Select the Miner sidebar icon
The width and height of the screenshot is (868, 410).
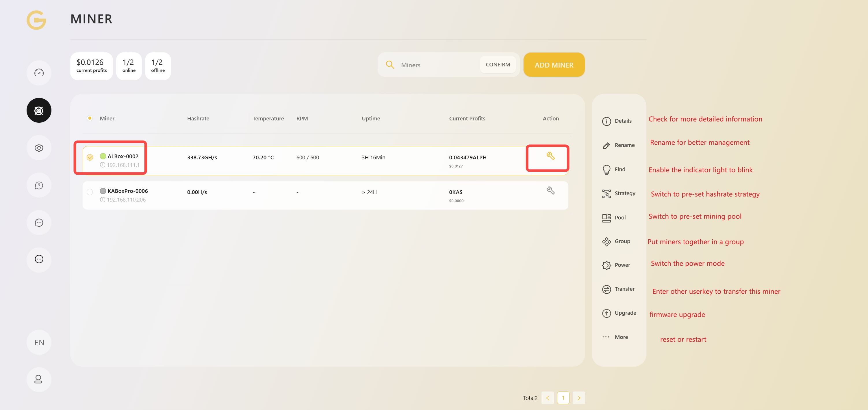[39, 110]
